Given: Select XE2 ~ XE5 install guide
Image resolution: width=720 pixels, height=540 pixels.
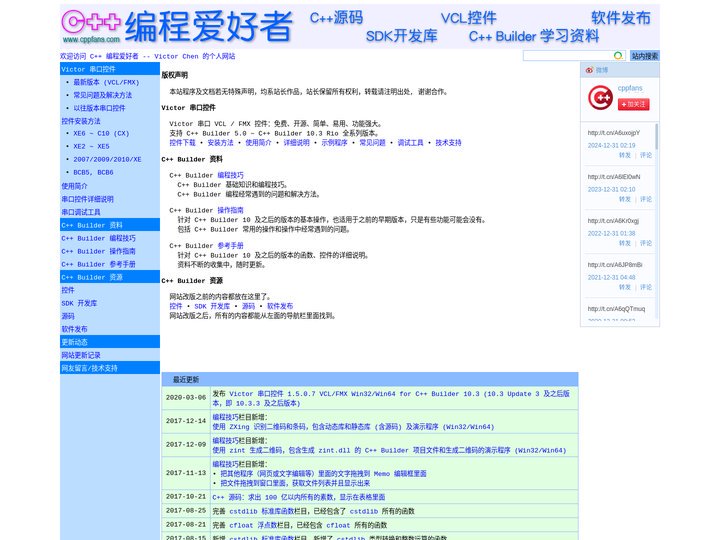Looking at the screenshot, I should click(91, 146).
